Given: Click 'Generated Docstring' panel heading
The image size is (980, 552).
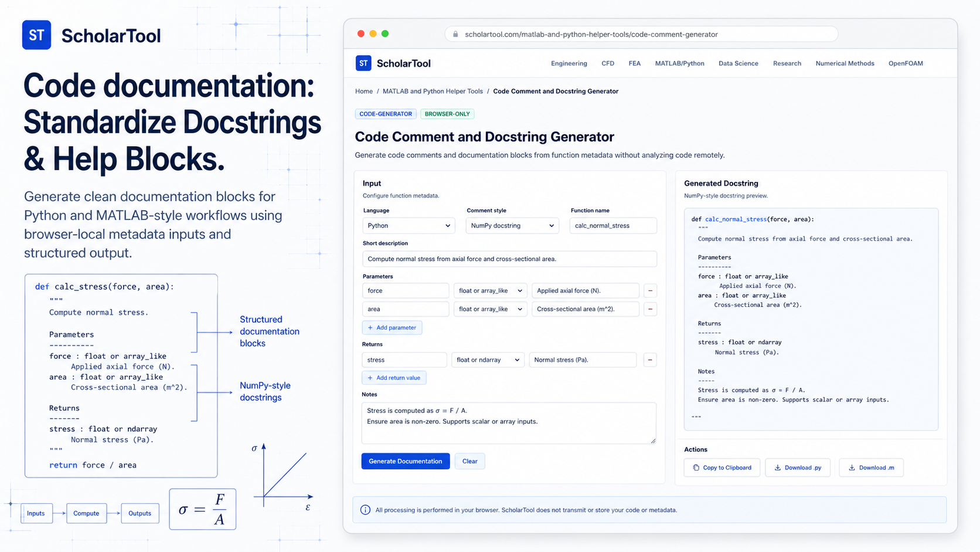Looking at the screenshot, I should point(721,184).
